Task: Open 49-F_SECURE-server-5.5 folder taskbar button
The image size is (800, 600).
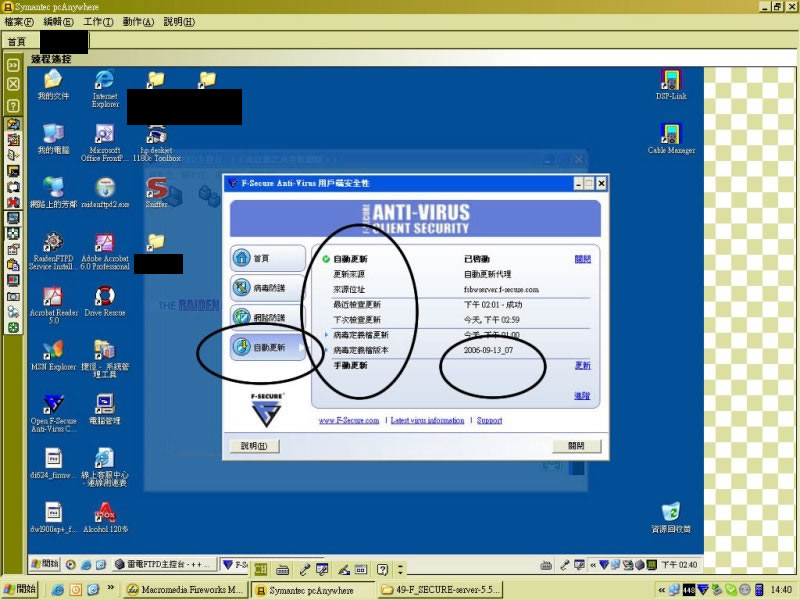Action: pyautogui.click(x=441, y=590)
